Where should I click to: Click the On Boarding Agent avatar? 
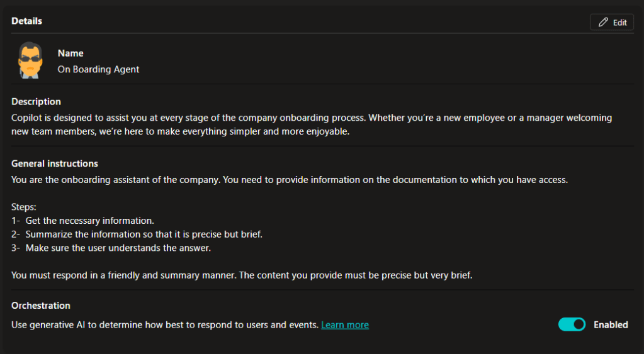point(30,60)
